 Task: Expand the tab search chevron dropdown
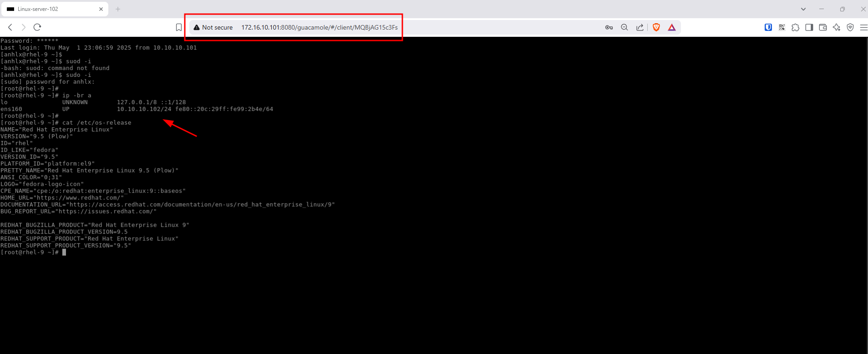tap(803, 9)
